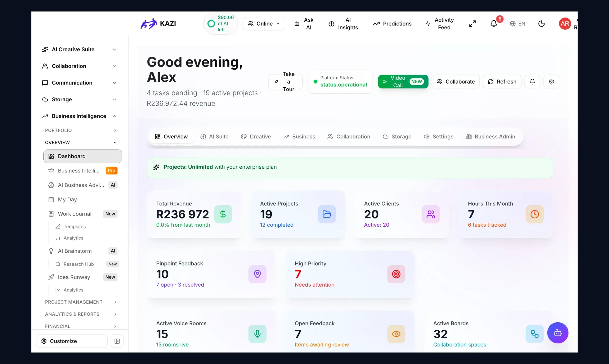Switch to the Creative tab
The image size is (609, 364).
(256, 136)
